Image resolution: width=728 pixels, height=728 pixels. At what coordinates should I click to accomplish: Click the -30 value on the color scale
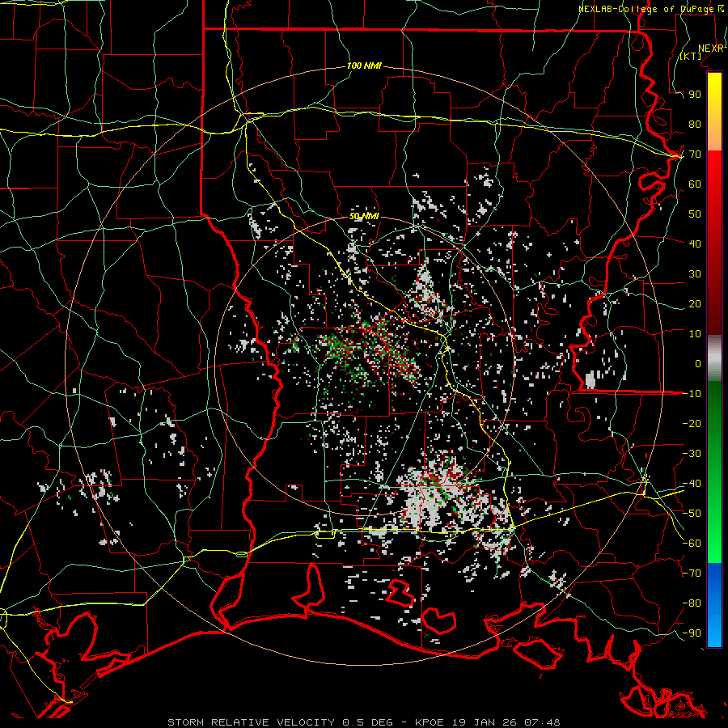(692, 454)
